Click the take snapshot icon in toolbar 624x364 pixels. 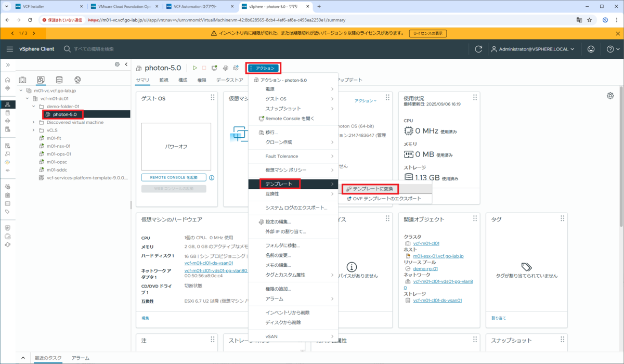pos(236,68)
